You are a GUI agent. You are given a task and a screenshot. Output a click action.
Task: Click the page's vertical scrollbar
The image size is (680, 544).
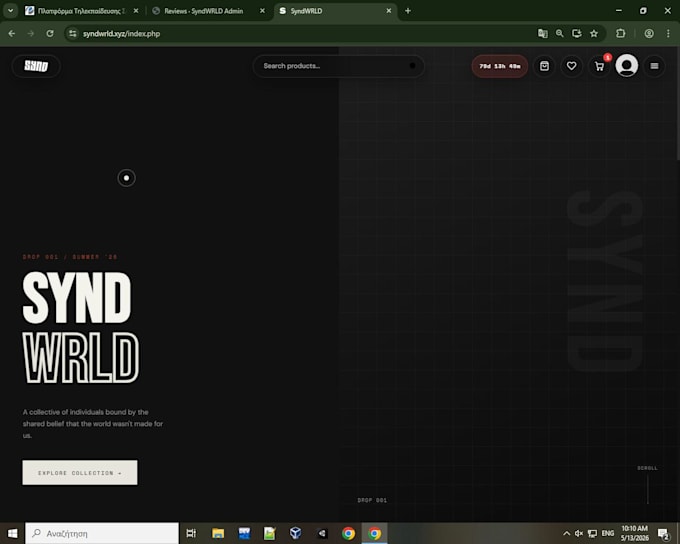coord(677,104)
